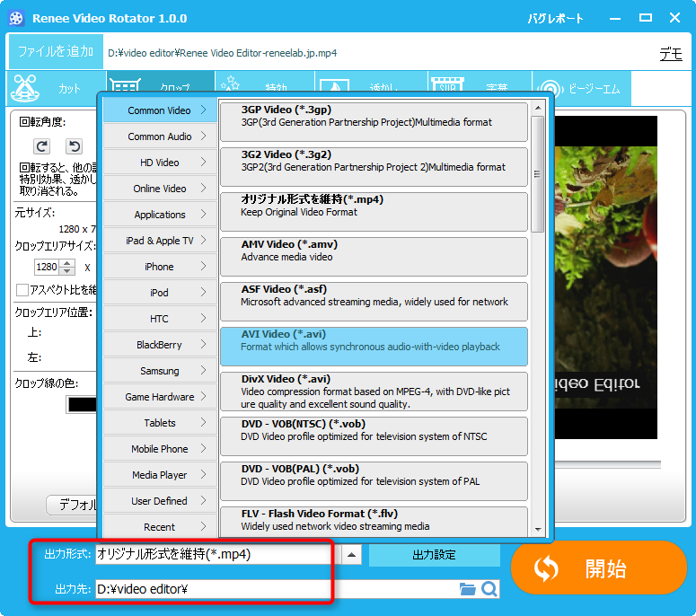Select the BlackBerry category
This screenshot has height=616, width=696.
tap(160, 345)
